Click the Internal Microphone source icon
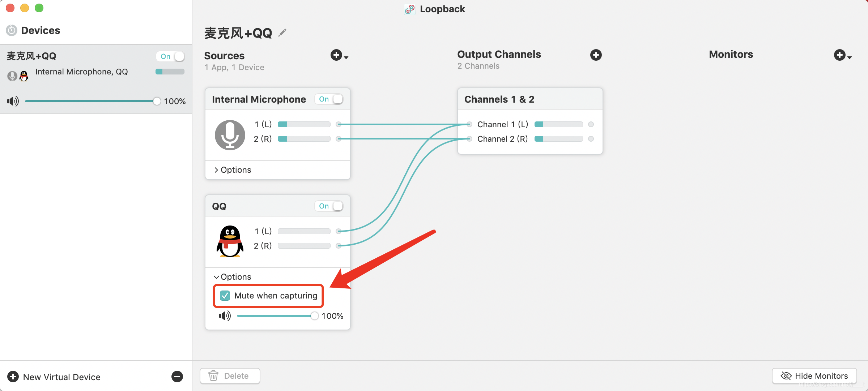The height and width of the screenshot is (391, 868). click(x=230, y=135)
